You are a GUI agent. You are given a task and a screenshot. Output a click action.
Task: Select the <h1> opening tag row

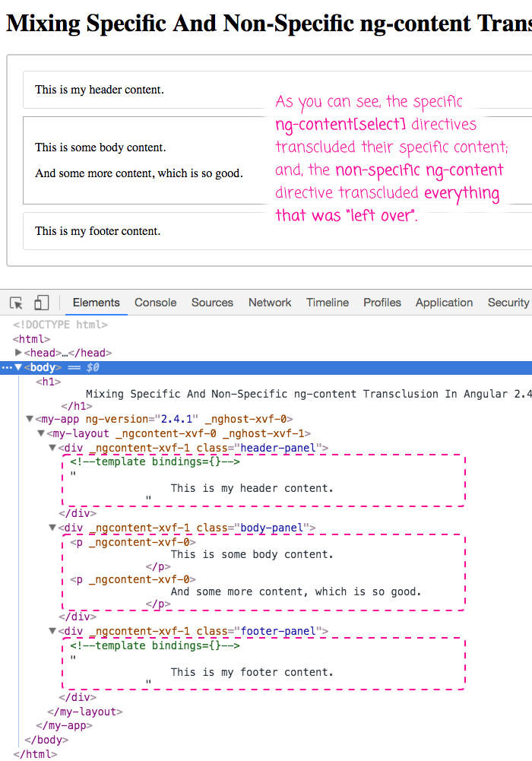point(48,382)
